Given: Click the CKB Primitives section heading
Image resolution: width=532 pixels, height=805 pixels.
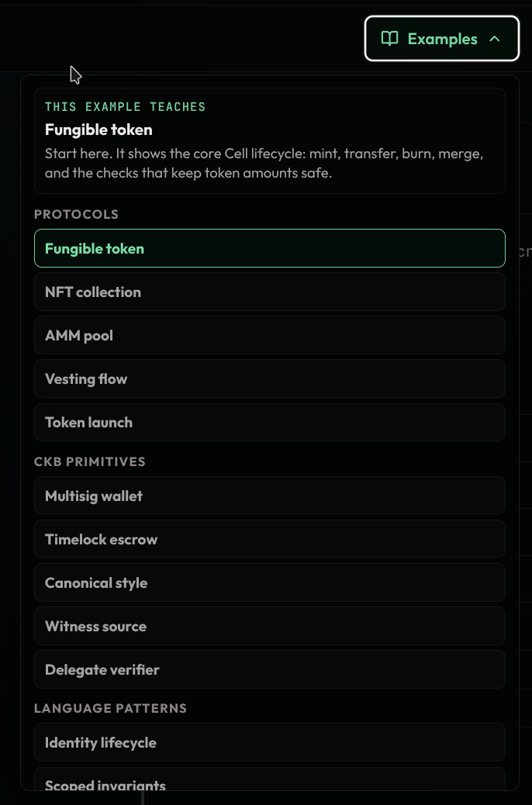Looking at the screenshot, I should [89, 461].
